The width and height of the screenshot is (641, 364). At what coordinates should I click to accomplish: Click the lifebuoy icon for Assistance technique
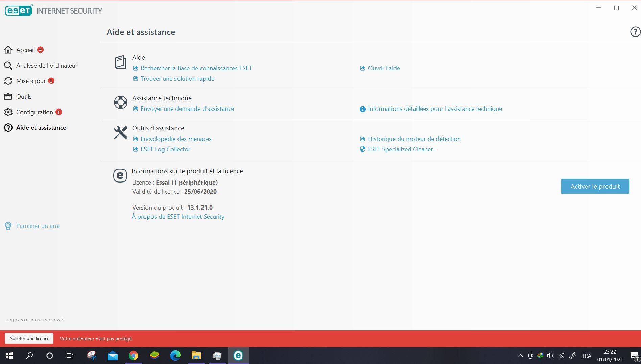(x=121, y=102)
